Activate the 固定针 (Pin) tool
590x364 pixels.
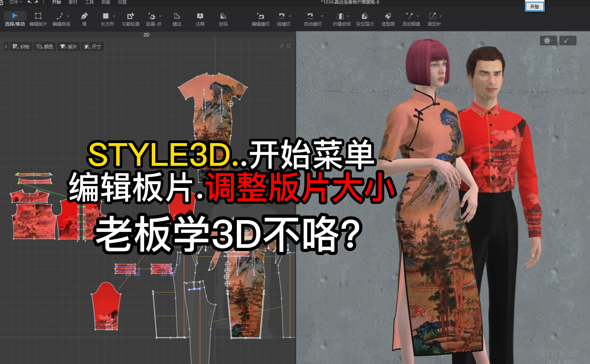click(x=434, y=19)
